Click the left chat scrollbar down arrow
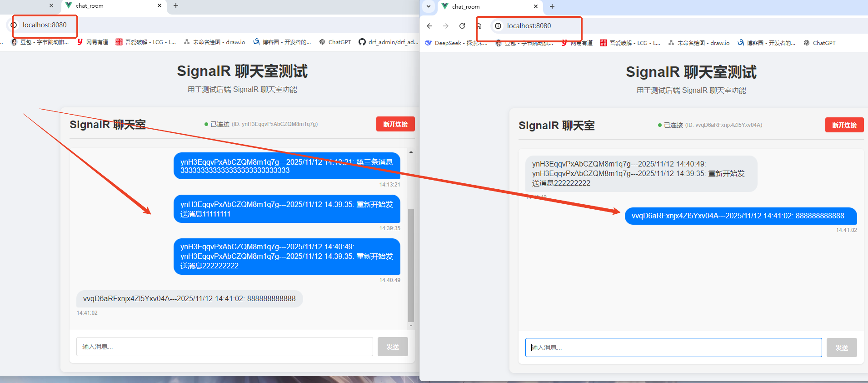Screen dimensions: 868x383 (411, 326)
